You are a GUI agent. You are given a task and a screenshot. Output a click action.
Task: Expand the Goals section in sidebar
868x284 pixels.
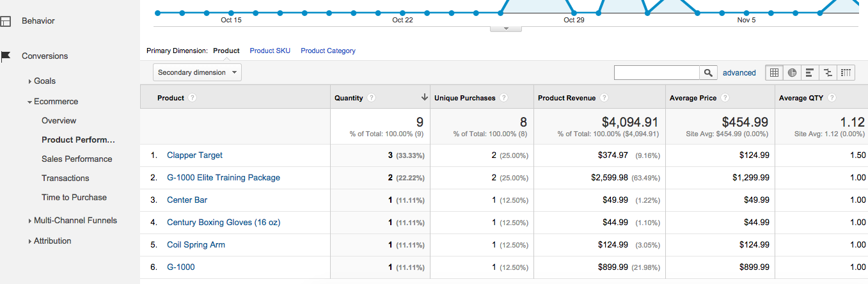[x=44, y=81]
